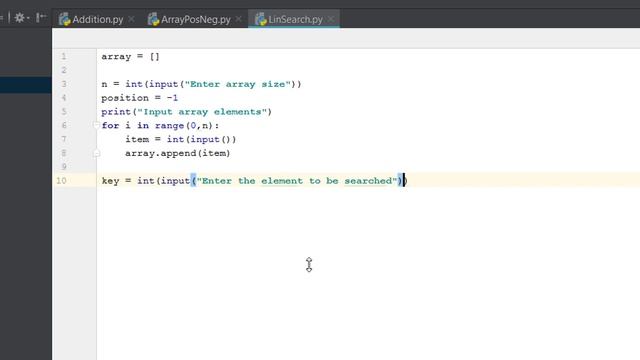Click line number 6 in the gutter
Screen dimensions: 640x360
(x=64, y=125)
